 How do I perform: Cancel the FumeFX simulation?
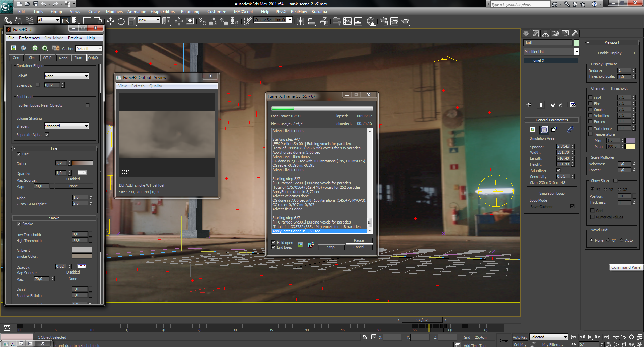coord(359,247)
